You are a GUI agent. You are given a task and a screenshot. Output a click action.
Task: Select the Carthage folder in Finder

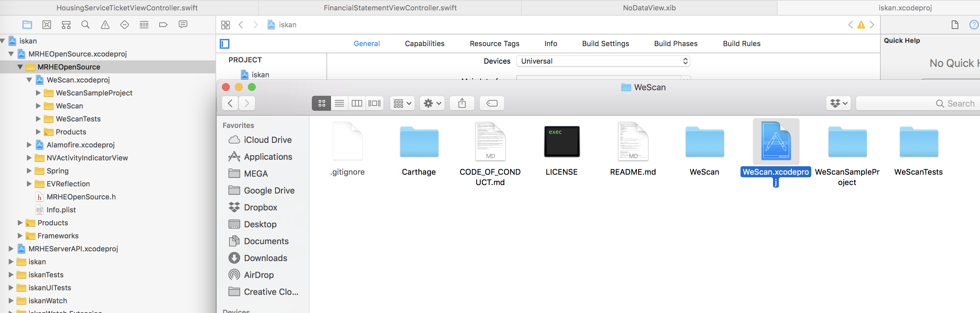coord(419,142)
